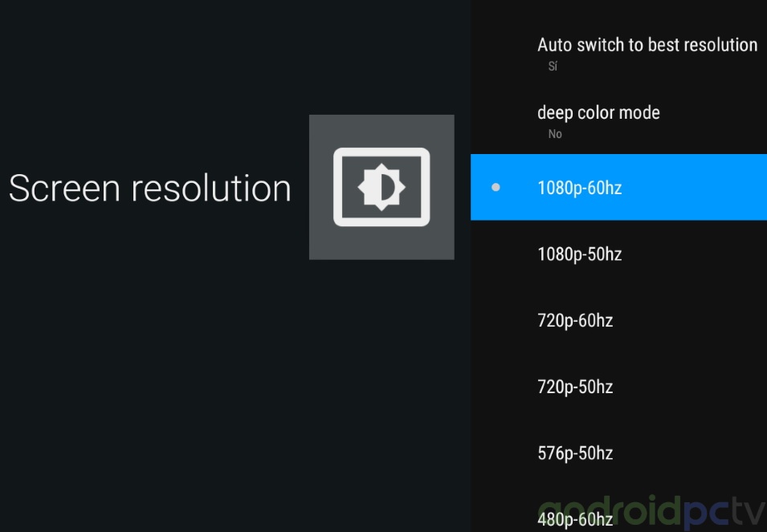This screenshot has width=767, height=532.
Task: Click the bullet dot beside 1080p-60hz
Action: click(496, 187)
